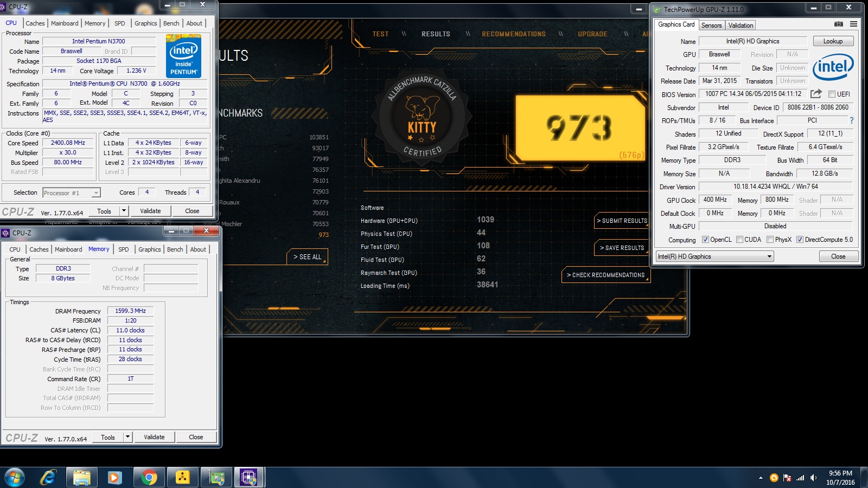Expand Tools arrow in the CPU-Z processor window
The height and width of the screenshot is (488, 868).
click(x=124, y=211)
